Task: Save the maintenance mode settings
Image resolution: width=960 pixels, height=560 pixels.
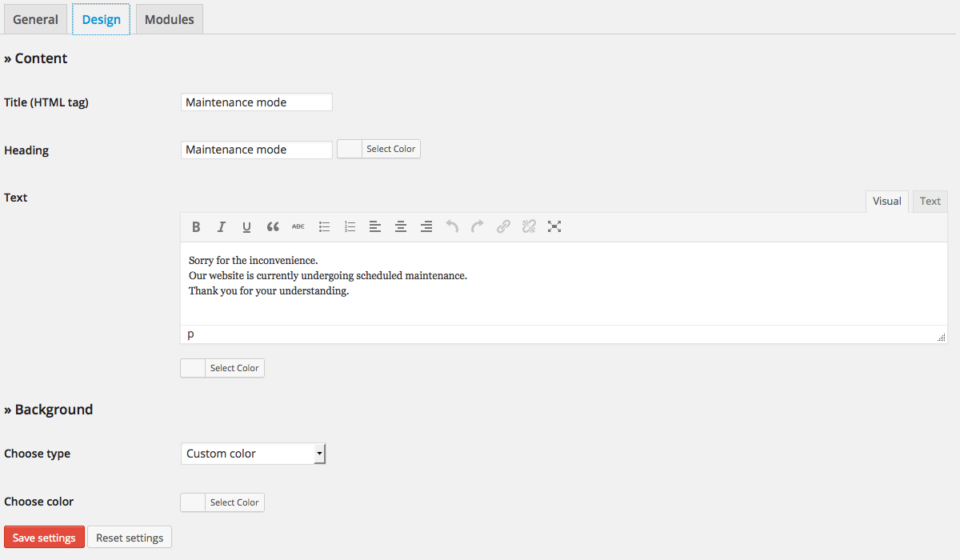Action: click(x=44, y=537)
